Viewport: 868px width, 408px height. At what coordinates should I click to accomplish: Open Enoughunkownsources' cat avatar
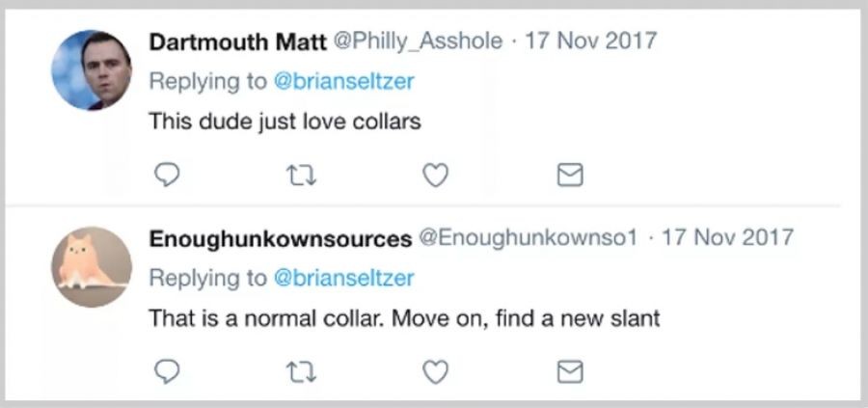(91, 266)
